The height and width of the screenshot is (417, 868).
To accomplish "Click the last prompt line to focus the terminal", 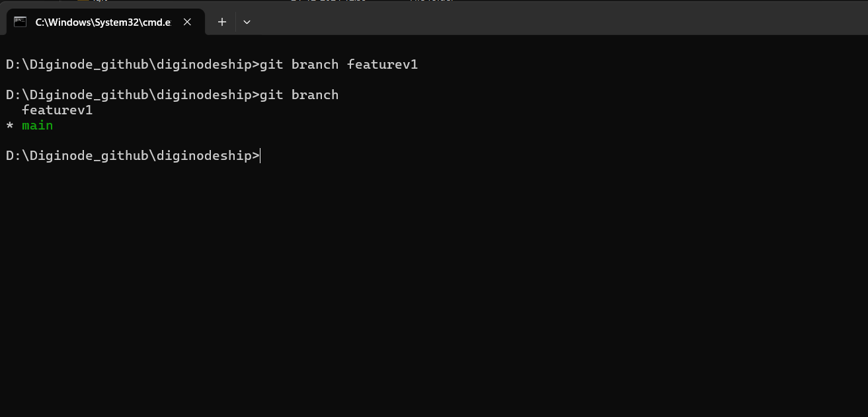I will pyautogui.click(x=132, y=155).
